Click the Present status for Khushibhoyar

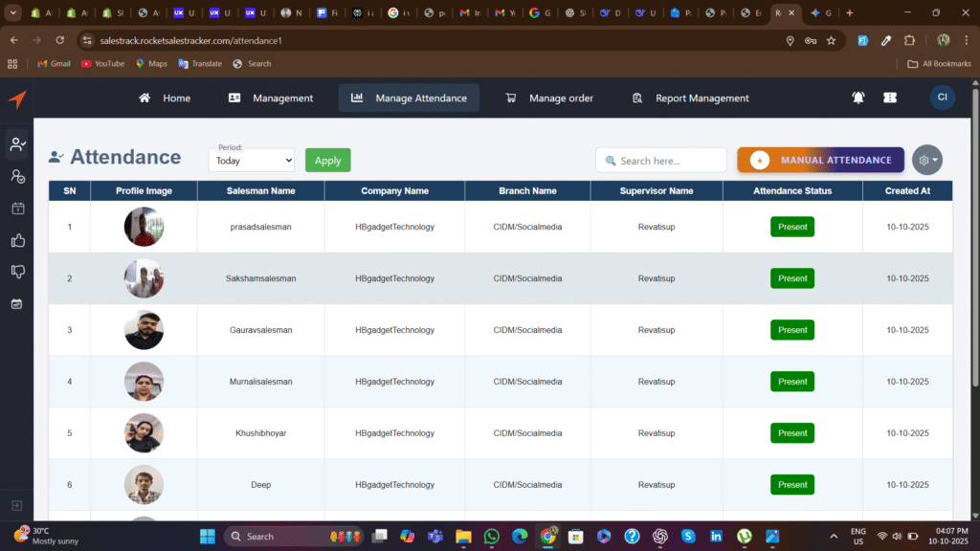tap(791, 433)
